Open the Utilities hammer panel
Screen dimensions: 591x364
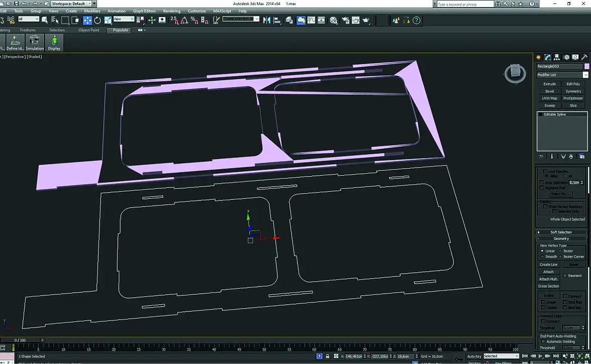[584, 57]
